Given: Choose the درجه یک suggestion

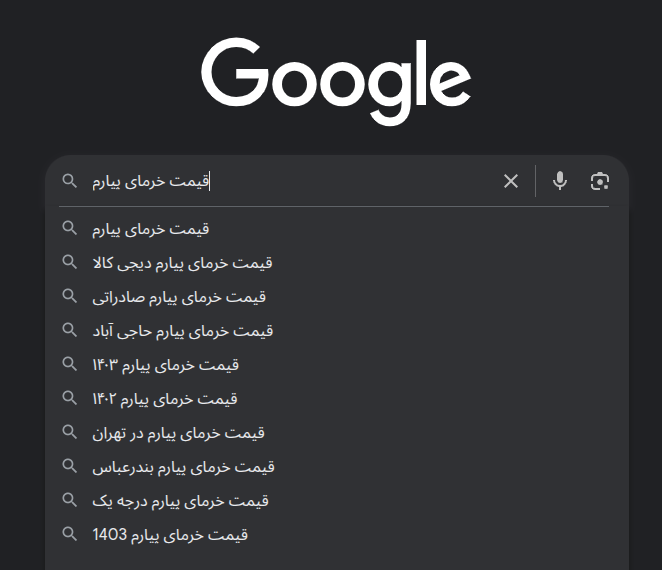Looking at the screenshot, I should pos(334,501).
